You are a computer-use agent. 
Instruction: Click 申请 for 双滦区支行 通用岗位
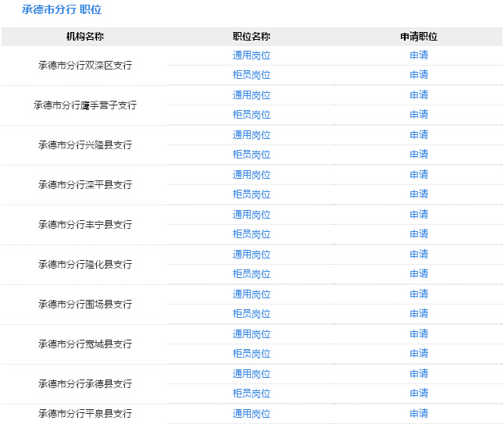pos(419,55)
